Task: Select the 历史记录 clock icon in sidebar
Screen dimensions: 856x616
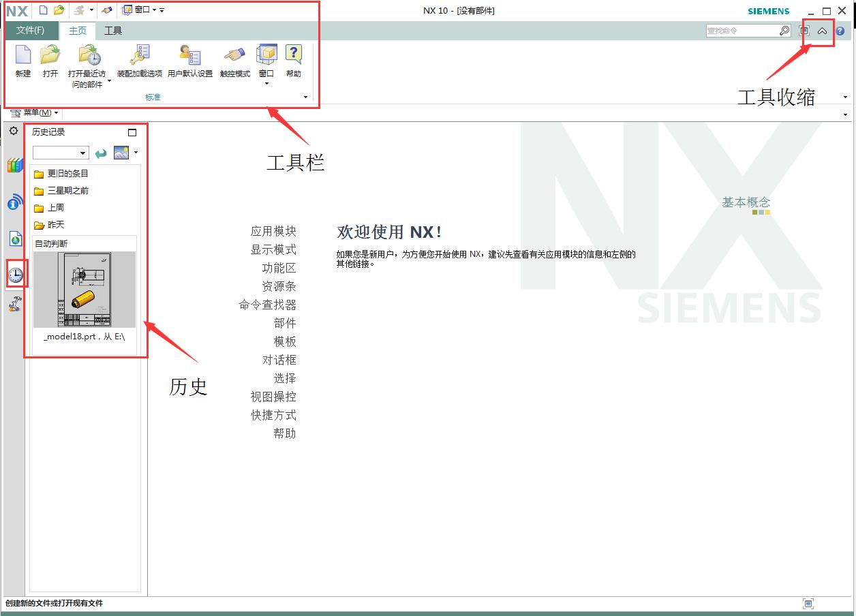Action: click(x=14, y=273)
